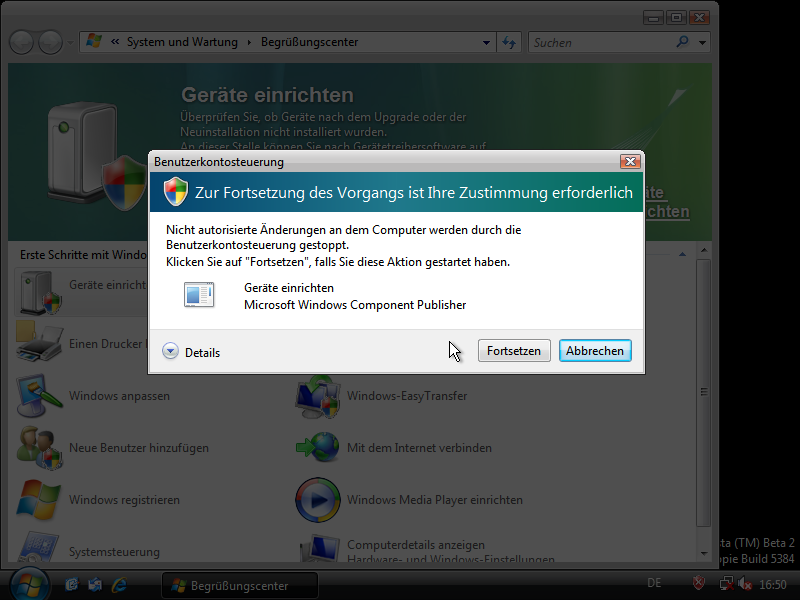Close the Benutzerkontosteuerung dialog
The image size is (800, 600).
tap(630, 161)
